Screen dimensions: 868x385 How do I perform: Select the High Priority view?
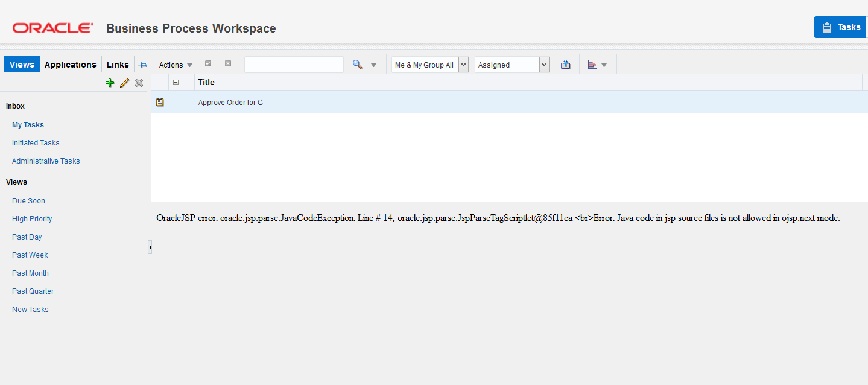pos(32,219)
